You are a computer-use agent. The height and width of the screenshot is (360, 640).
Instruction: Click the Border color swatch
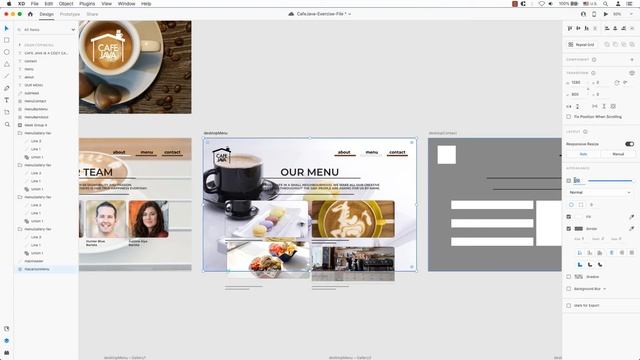pos(578,229)
